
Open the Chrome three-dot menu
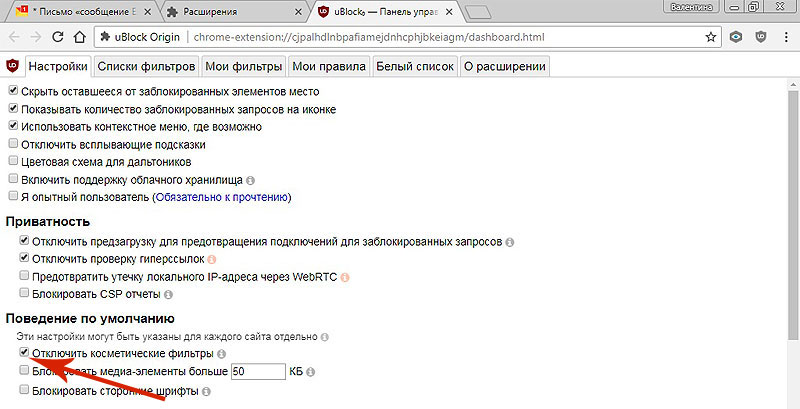786,37
